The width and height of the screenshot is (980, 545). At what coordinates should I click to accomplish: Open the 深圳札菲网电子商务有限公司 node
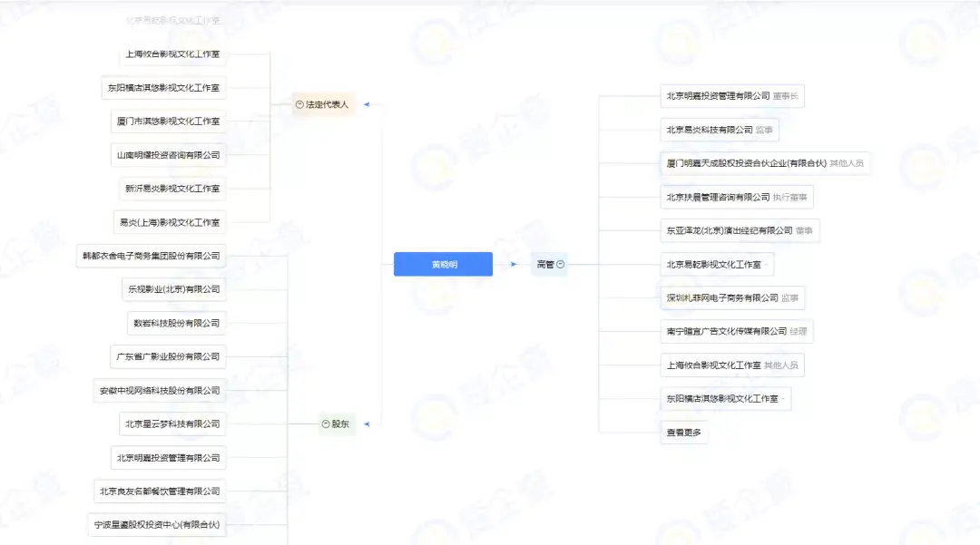click(x=722, y=297)
